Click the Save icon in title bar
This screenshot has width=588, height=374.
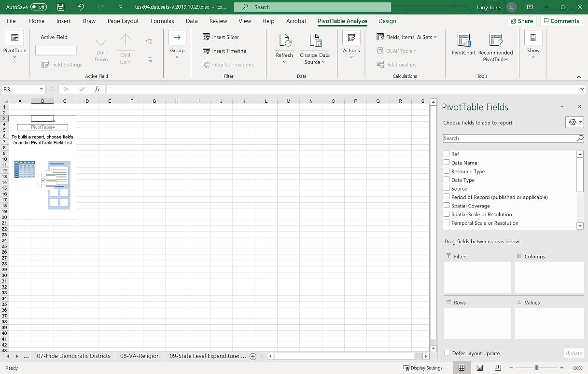60,7
